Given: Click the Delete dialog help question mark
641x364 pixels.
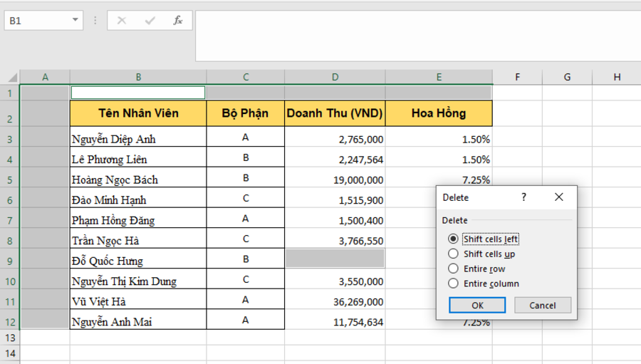Looking at the screenshot, I should 523,197.
